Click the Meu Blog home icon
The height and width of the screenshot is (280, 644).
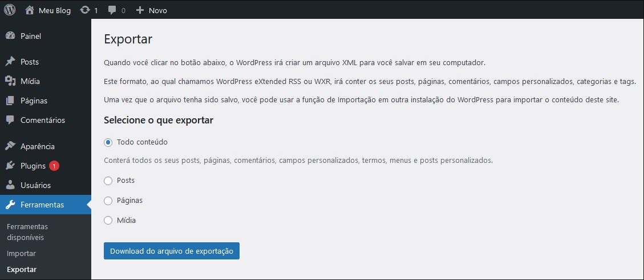point(30,10)
